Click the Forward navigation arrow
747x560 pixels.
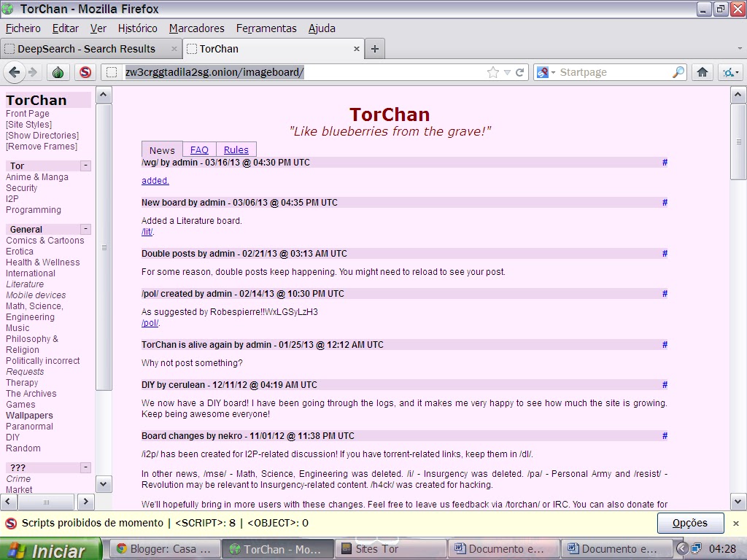tap(32, 72)
